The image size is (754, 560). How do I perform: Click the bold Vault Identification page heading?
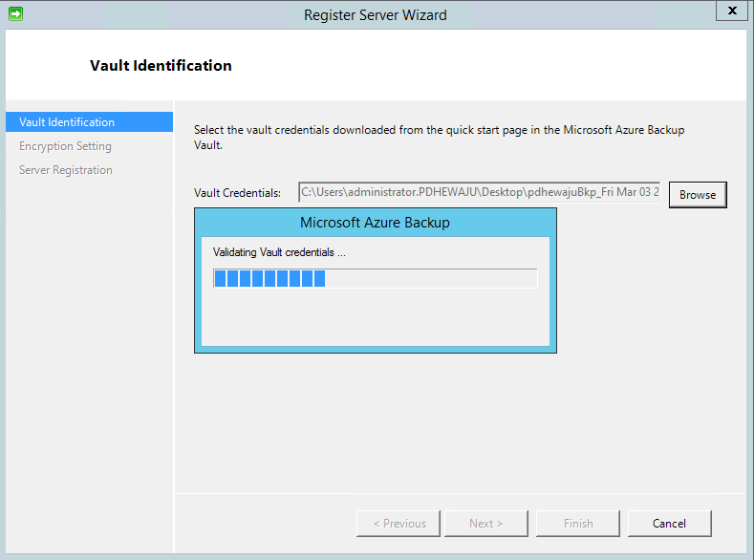point(161,66)
